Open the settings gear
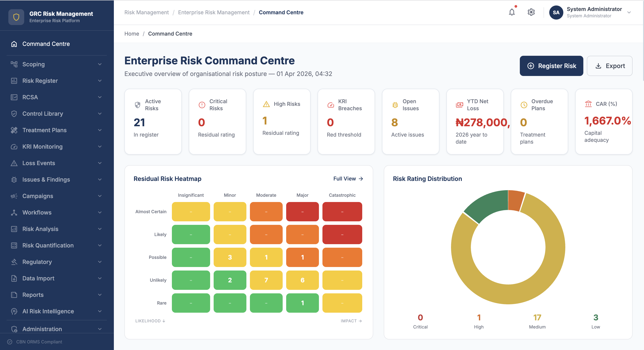The image size is (644, 350). 531,12
